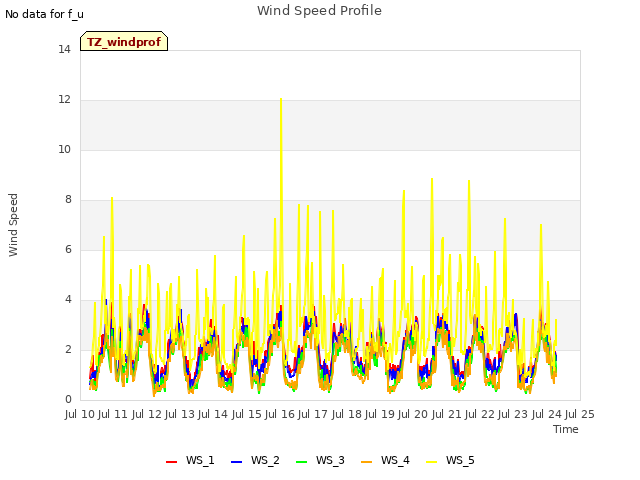Click the green WS_3 legend color marker
Image resolution: width=640 pixels, height=480 pixels.
(x=301, y=462)
